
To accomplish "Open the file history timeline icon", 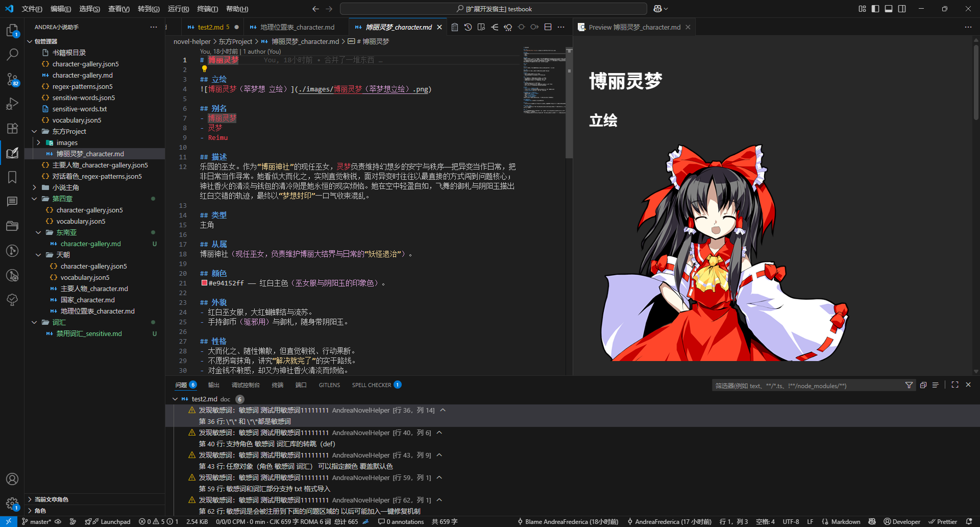I will [468, 27].
